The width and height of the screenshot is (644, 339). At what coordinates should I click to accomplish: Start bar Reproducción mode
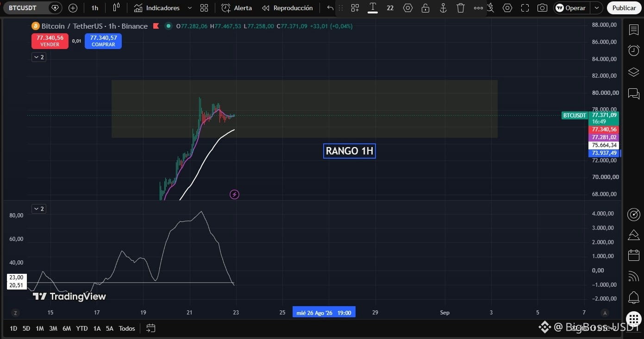click(287, 8)
